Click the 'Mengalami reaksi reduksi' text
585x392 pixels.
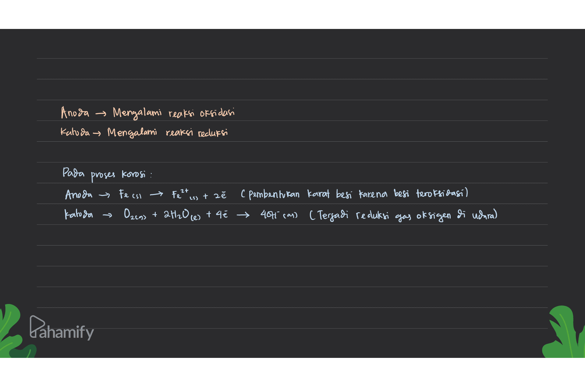click(168, 132)
